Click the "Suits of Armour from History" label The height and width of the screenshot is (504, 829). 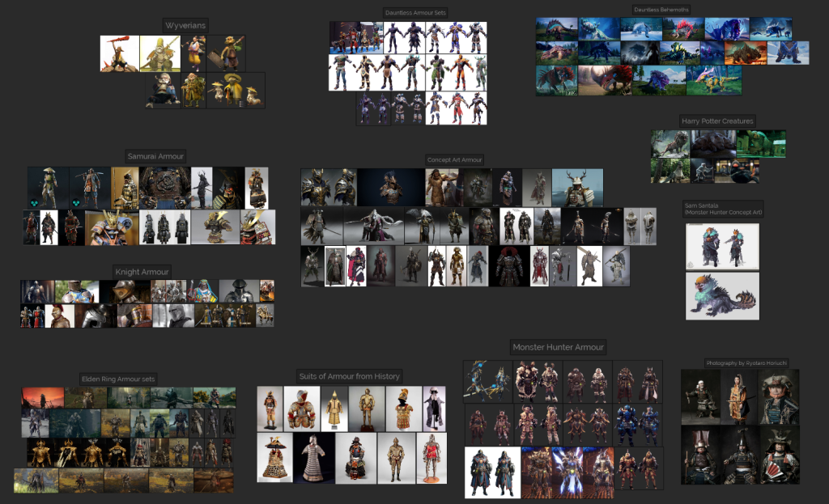[350, 376]
